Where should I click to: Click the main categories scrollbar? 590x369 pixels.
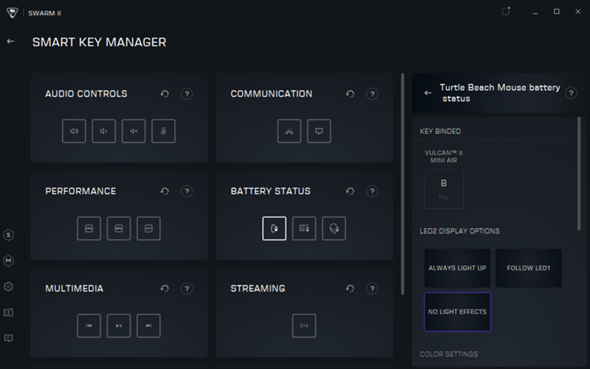click(402, 184)
